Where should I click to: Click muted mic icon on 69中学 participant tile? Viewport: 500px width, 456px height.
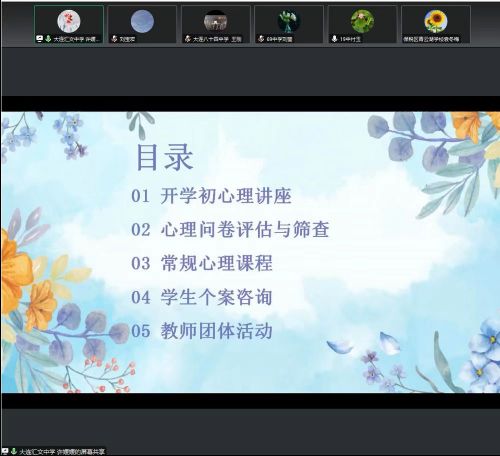click(261, 39)
